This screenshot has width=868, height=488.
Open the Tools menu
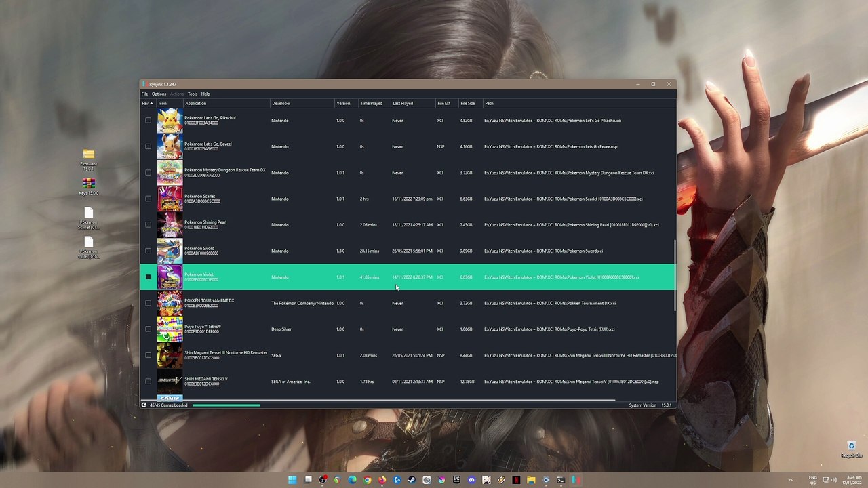coord(193,94)
